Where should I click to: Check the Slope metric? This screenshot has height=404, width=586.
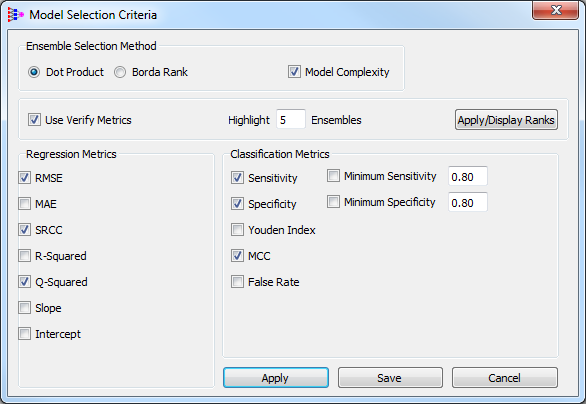point(25,308)
